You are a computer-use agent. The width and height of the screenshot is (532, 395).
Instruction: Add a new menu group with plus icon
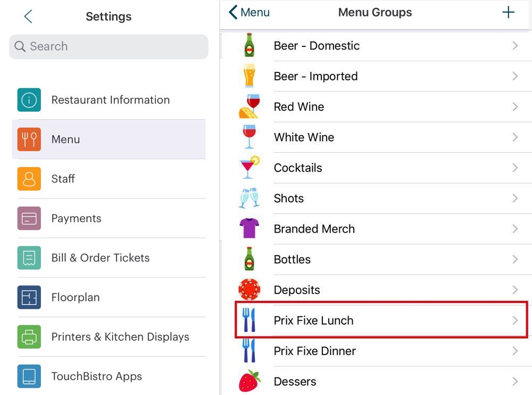(508, 13)
